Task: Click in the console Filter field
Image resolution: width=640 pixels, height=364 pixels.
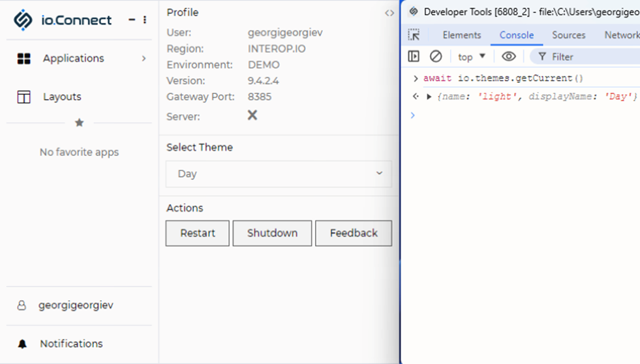Action: [x=587, y=57]
